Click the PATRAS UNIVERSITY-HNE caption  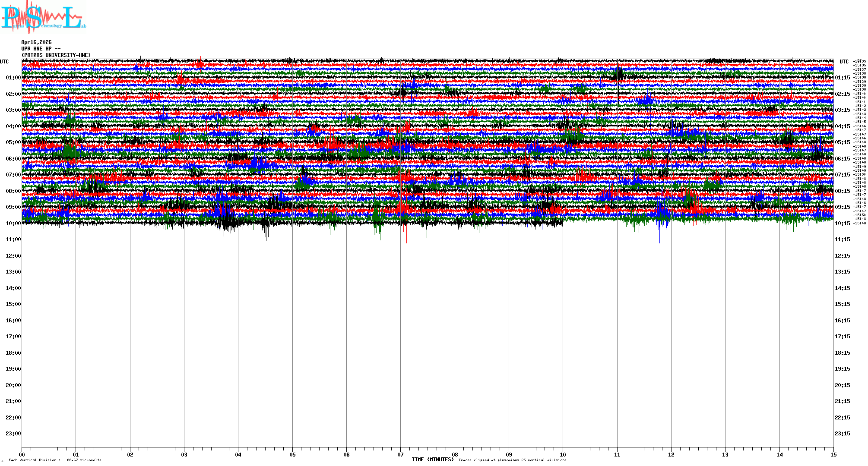click(x=56, y=55)
